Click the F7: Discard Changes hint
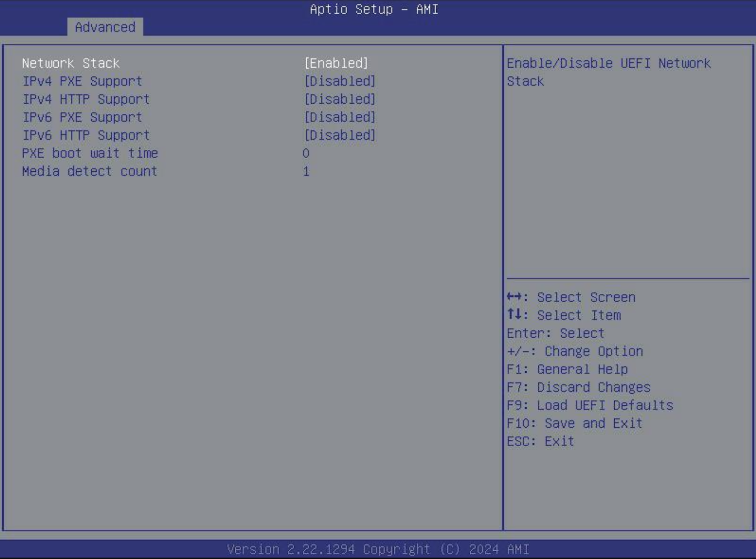756x559 pixels. click(x=578, y=387)
